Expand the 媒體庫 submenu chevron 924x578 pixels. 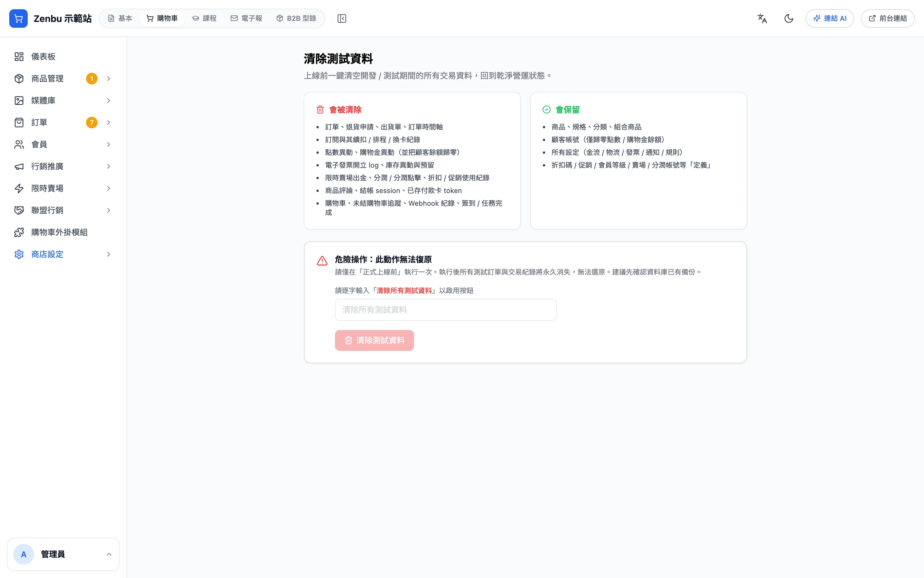(109, 101)
